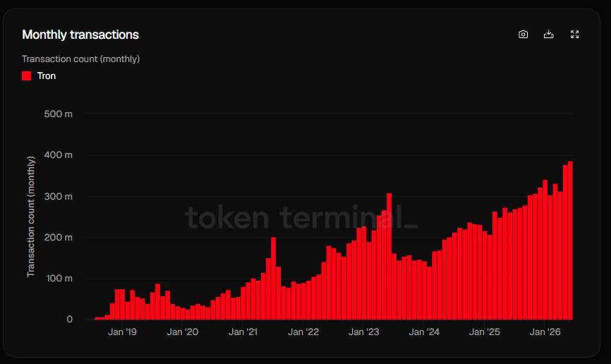Click the Jan '24 x-axis label
This screenshot has width=611, height=364.
click(424, 332)
